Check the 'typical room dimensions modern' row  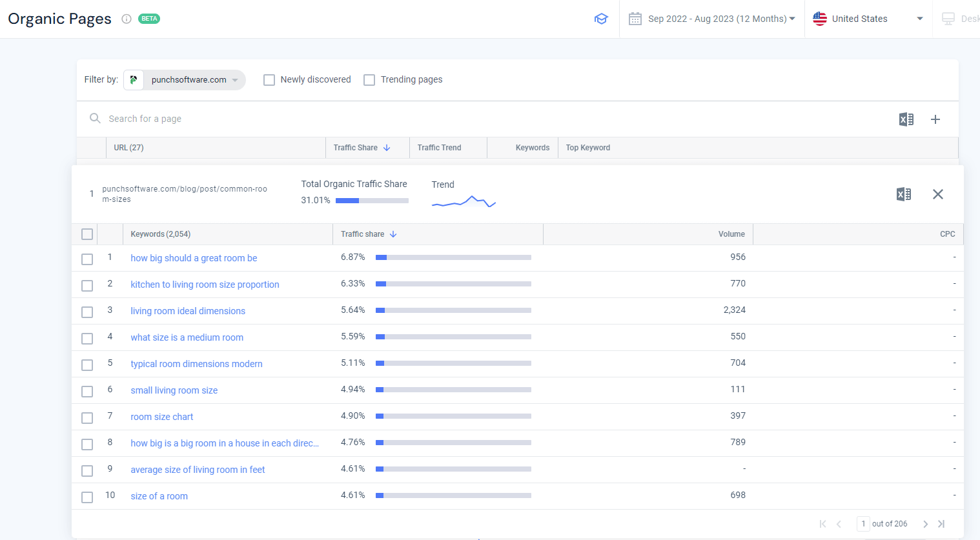coord(87,365)
